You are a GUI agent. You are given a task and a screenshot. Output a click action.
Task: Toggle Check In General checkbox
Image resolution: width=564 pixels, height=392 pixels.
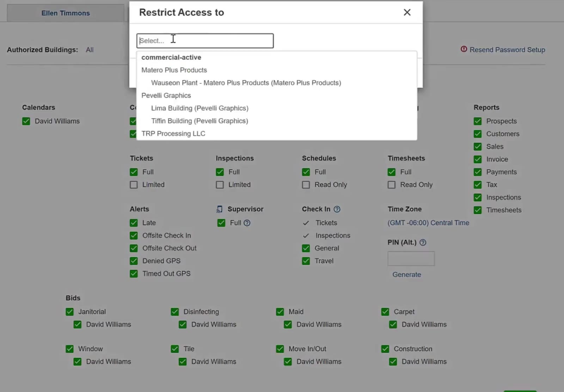(306, 248)
